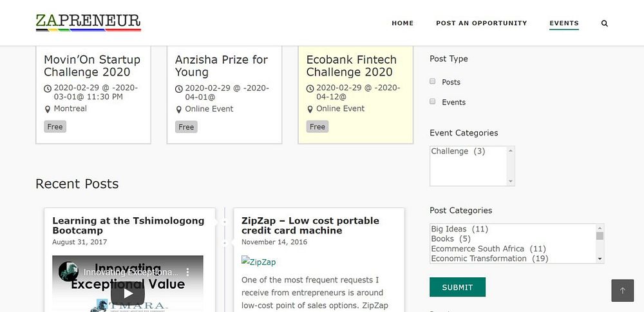
Task: Click the Submit filter button
Action: click(x=457, y=288)
